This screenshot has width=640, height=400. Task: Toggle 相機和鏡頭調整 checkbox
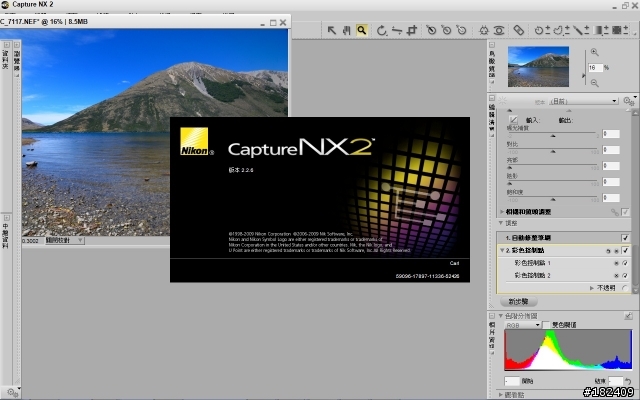[x=625, y=212]
